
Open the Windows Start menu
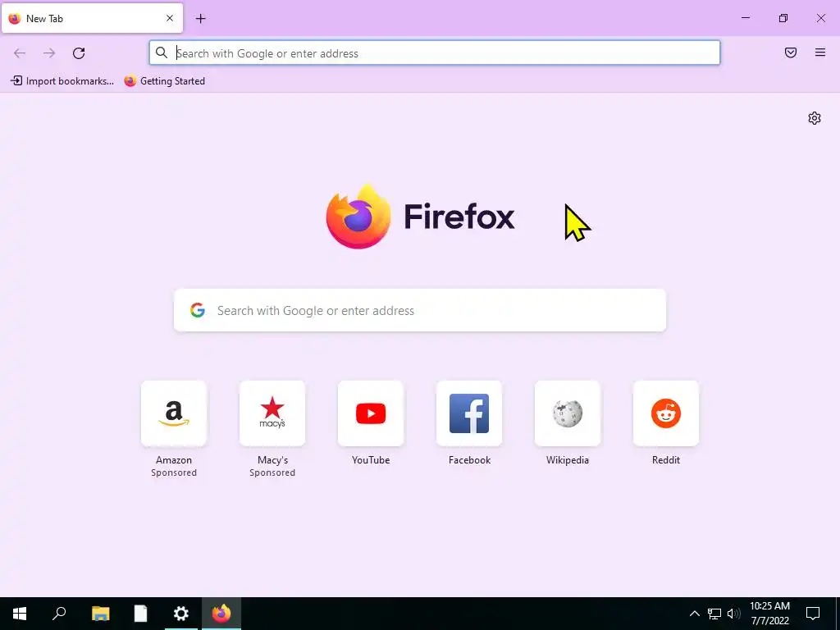(20, 614)
